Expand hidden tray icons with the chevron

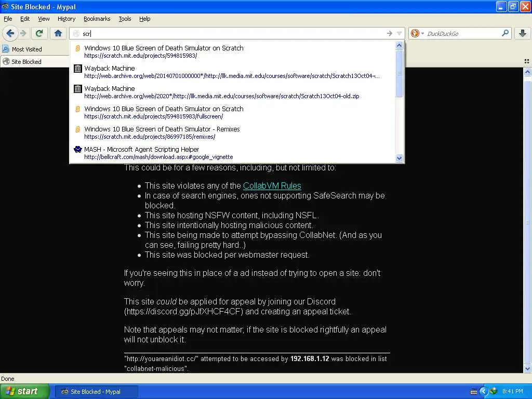pyautogui.click(x=484, y=392)
